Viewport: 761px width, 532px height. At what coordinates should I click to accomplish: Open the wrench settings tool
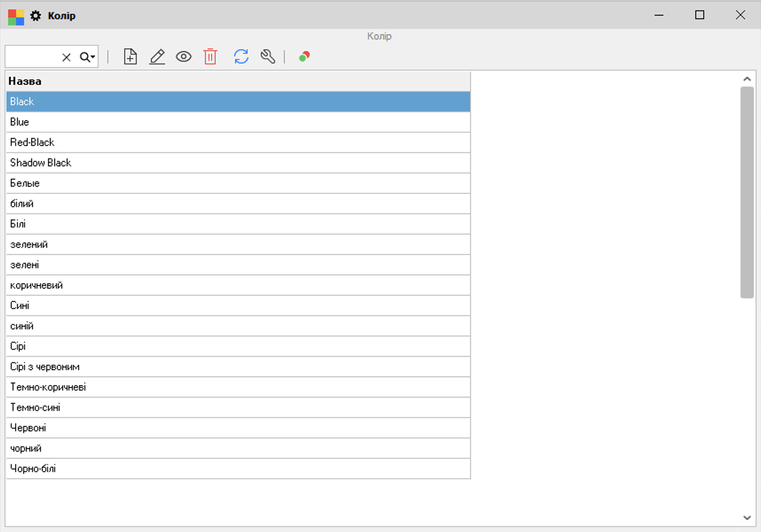268,57
